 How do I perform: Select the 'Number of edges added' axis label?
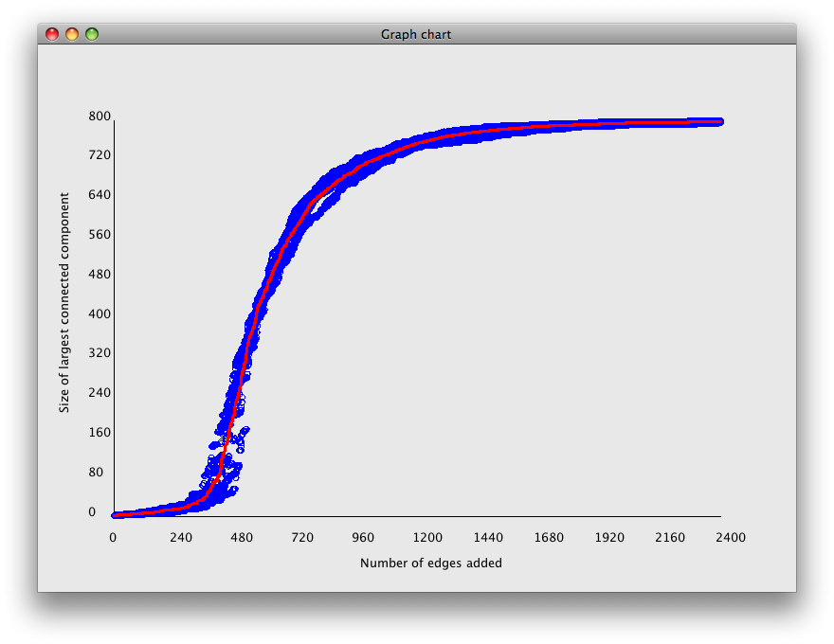pyautogui.click(x=431, y=563)
